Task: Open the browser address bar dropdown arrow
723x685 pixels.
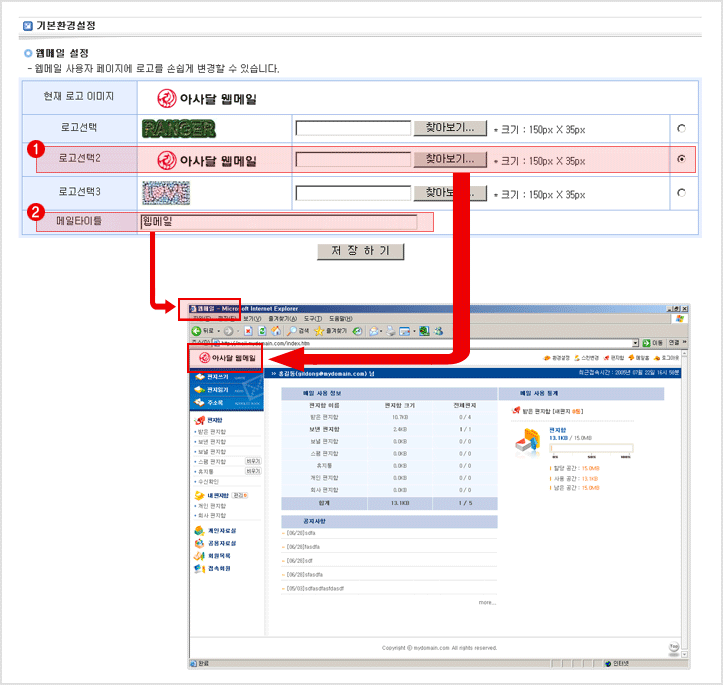Action: 636,343
